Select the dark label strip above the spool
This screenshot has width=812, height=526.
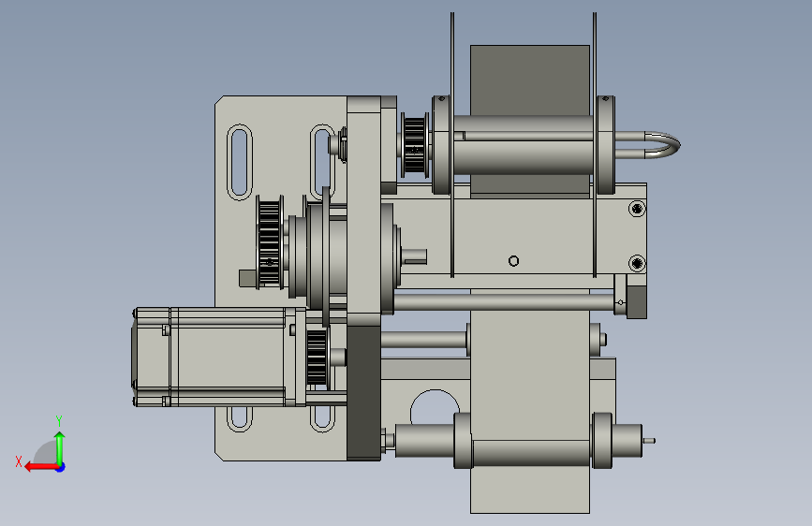[x=530, y=80]
